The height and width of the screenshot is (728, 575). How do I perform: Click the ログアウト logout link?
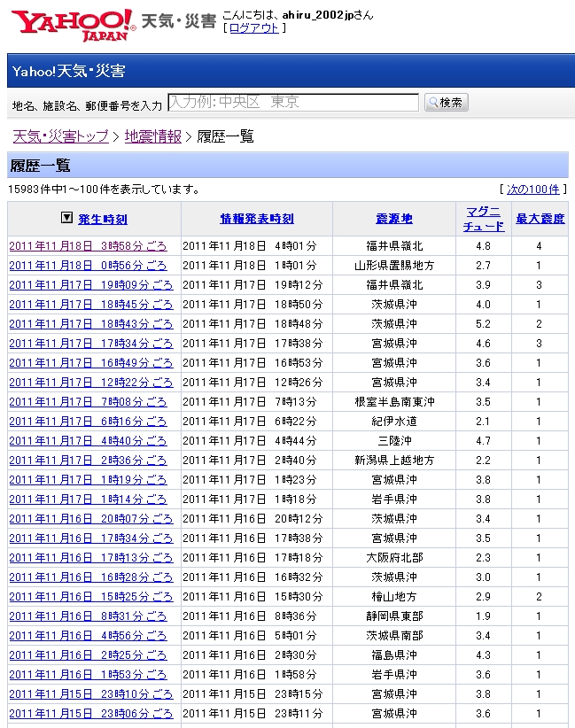[253, 28]
